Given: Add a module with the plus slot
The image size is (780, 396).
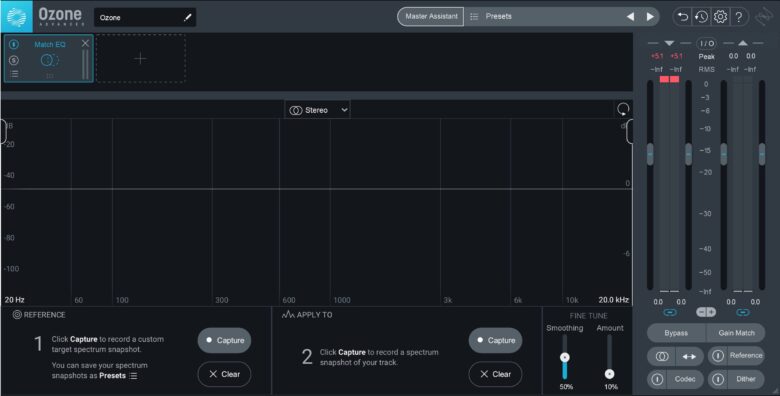Looking at the screenshot, I should click(x=141, y=58).
